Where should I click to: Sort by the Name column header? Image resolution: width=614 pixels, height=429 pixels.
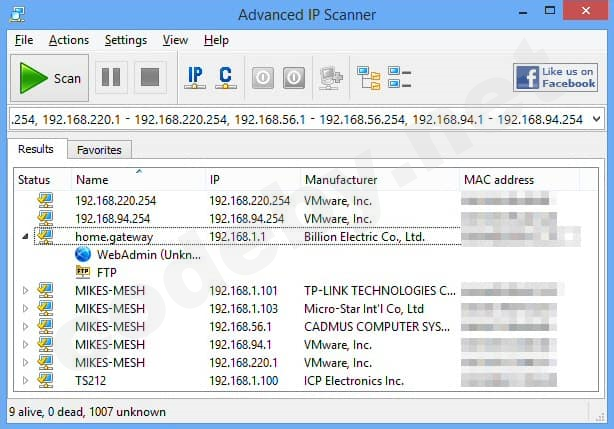pos(138,180)
